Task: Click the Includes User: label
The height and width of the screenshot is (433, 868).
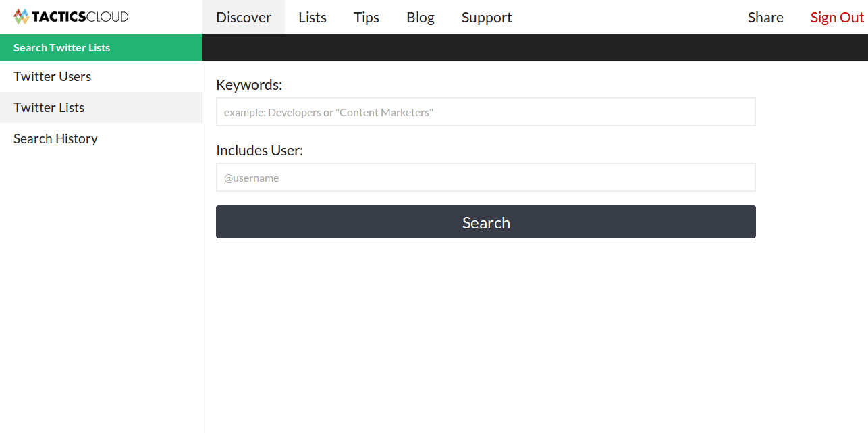Action: (x=260, y=151)
